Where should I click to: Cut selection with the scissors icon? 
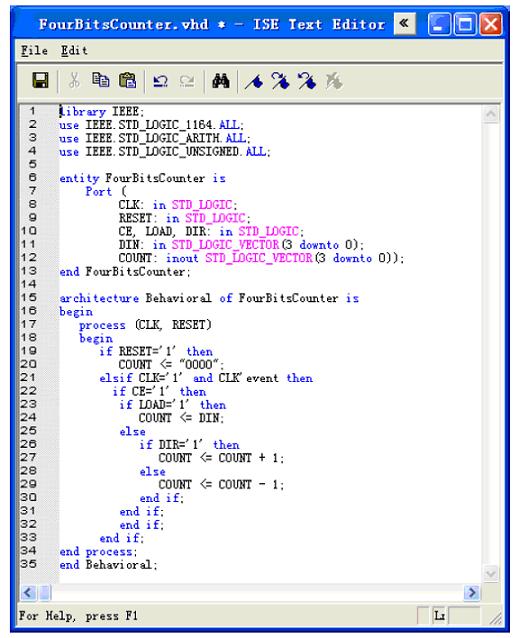tap(74, 81)
